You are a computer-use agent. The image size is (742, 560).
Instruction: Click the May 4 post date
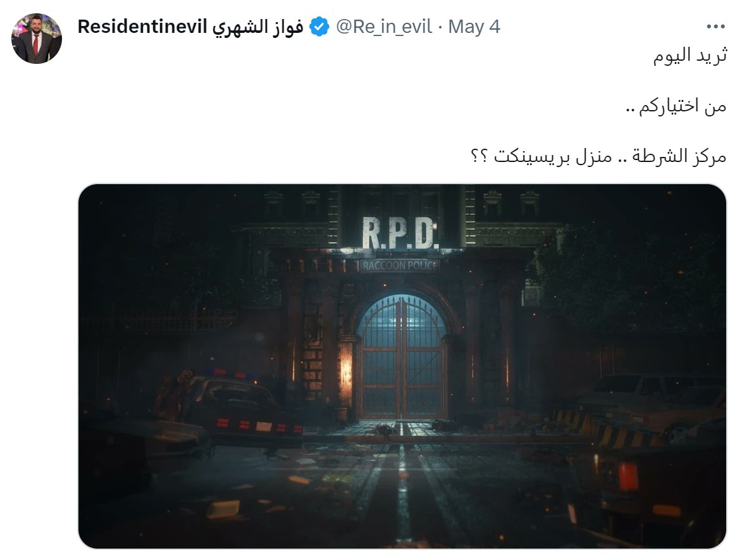tap(474, 27)
